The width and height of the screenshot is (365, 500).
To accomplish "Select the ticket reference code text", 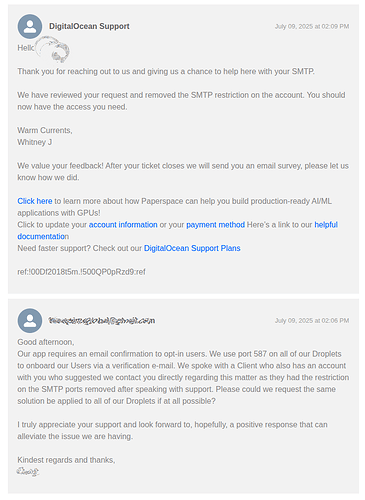I will click(81, 272).
